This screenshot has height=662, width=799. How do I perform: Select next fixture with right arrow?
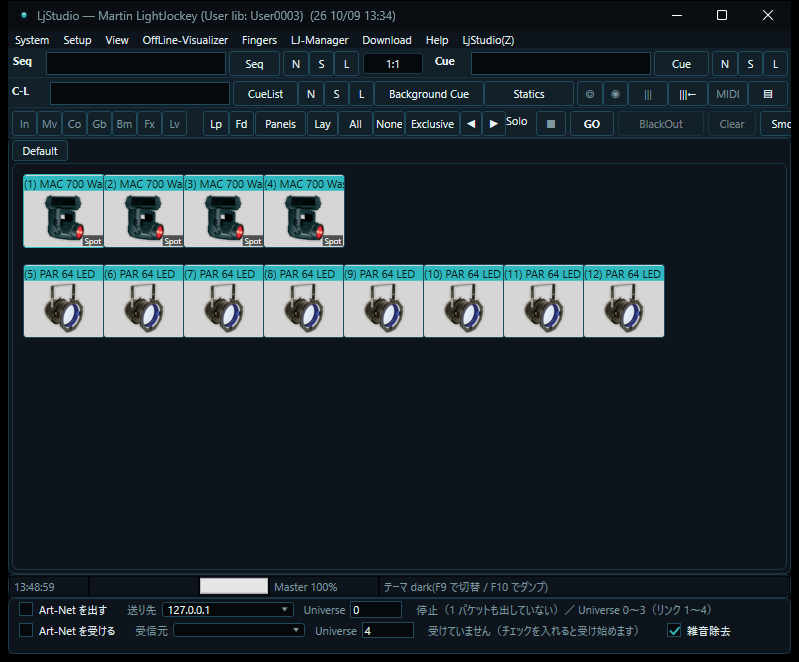click(x=493, y=124)
